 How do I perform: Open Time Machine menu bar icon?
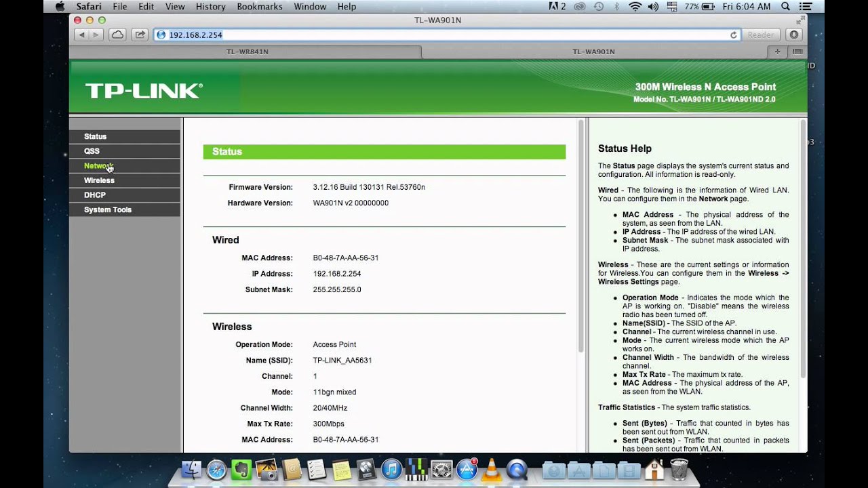pyautogui.click(x=598, y=7)
